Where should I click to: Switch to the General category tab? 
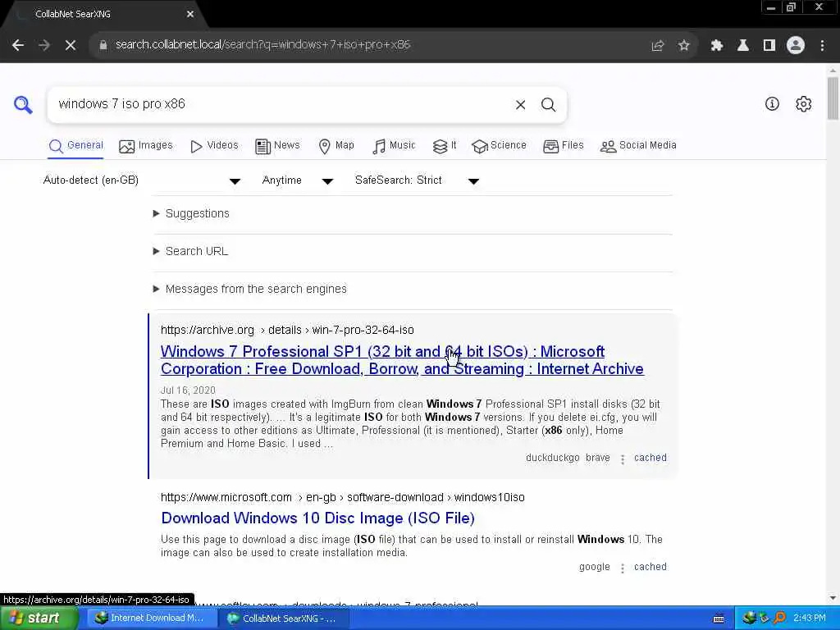[x=76, y=146]
